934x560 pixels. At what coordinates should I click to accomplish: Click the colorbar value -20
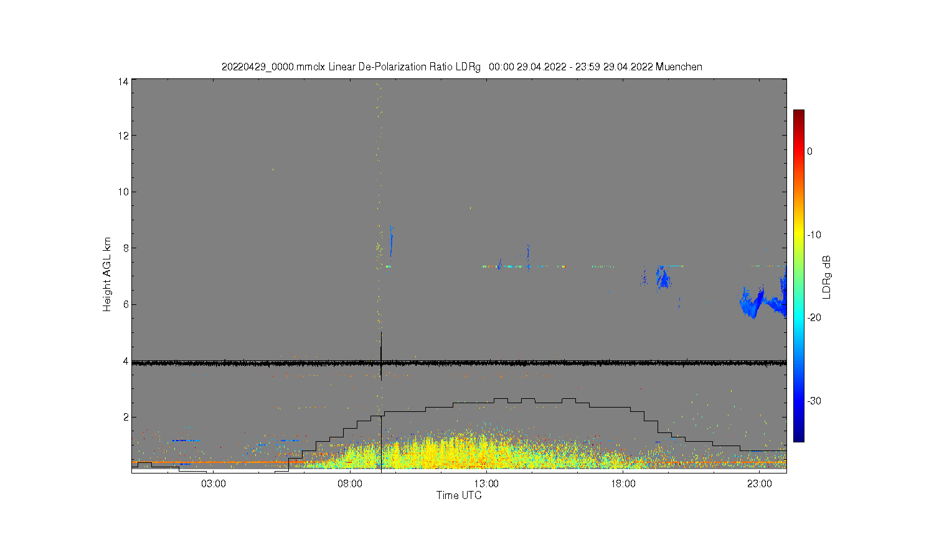tap(814, 317)
